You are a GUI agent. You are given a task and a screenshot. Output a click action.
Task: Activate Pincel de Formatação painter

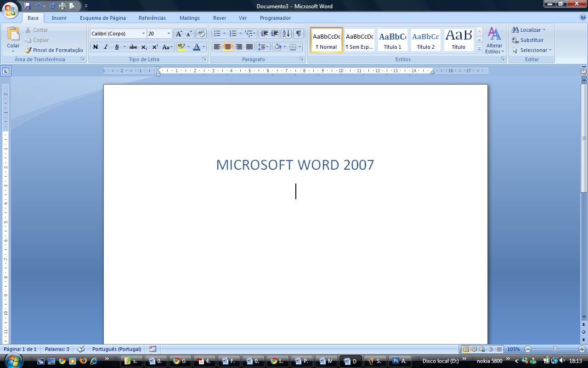[x=54, y=50]
